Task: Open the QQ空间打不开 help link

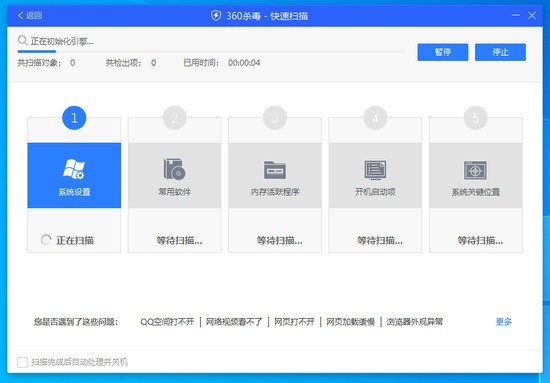Action: tap(167, 322)
